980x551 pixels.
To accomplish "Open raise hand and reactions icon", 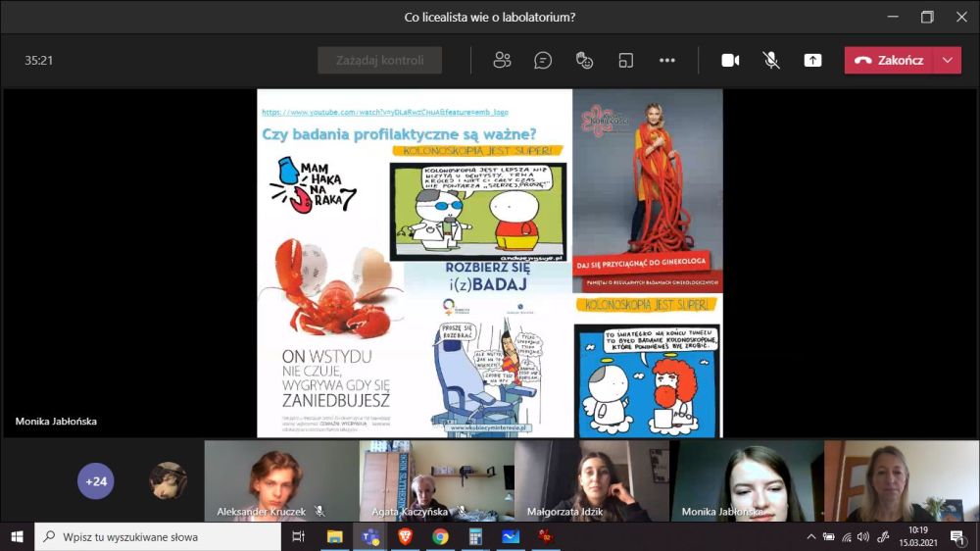I will [x=584, y=60].
